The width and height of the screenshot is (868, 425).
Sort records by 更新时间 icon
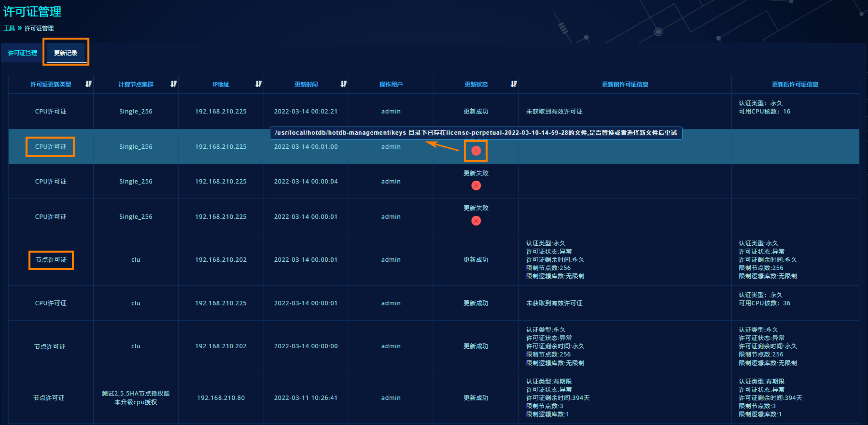343,84
